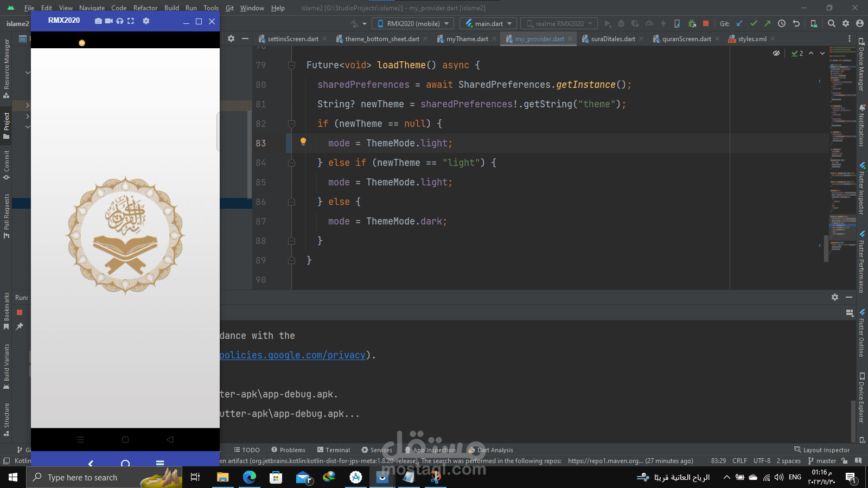Start video recording in the RMX2020 mirror window
The height and width of the screenshot is (488, 868).
(109, 21)
